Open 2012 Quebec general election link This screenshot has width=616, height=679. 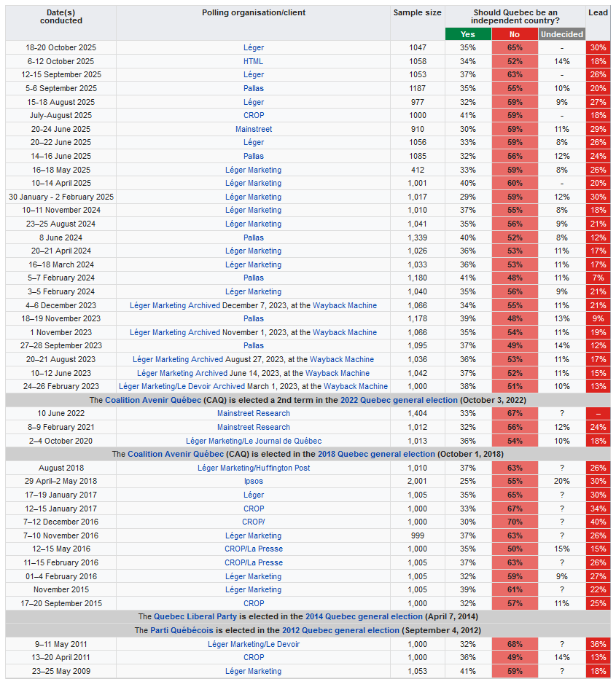[x=340, y=630]
